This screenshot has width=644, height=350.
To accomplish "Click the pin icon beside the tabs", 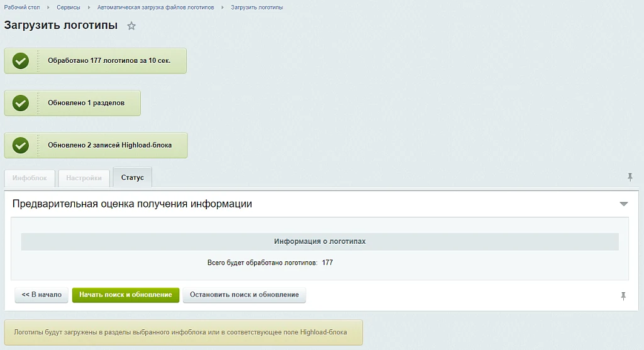I will [x=630, y=177].
